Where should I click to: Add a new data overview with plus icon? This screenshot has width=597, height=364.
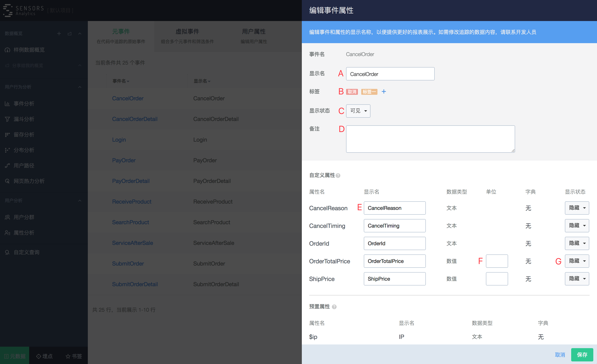59,33
